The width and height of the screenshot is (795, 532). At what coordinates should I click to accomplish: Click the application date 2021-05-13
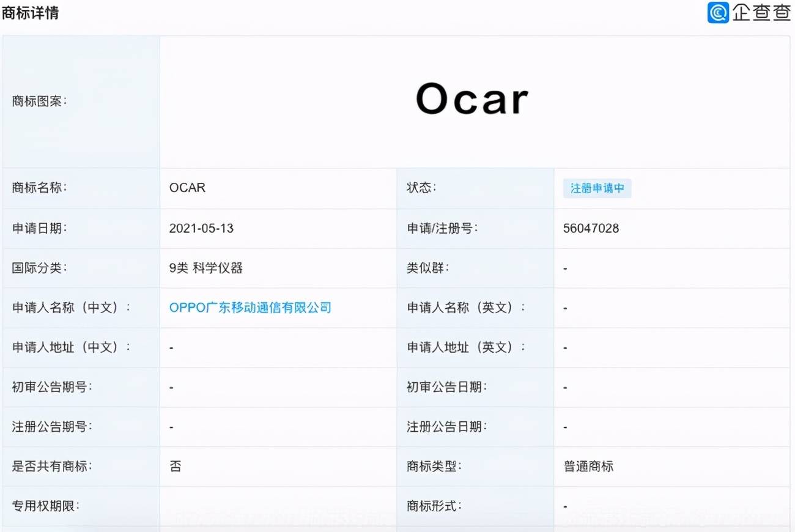[201, 229]
